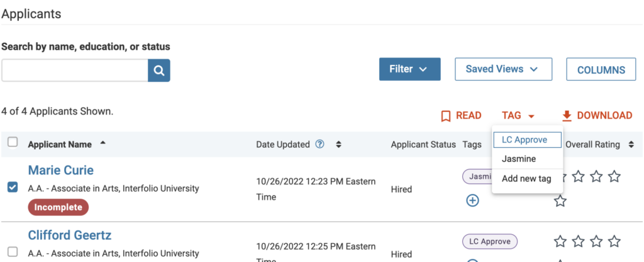This screenshot has width=644, height=262.
Task: Open the Date Updated help question icon
Action: point(320,144)
